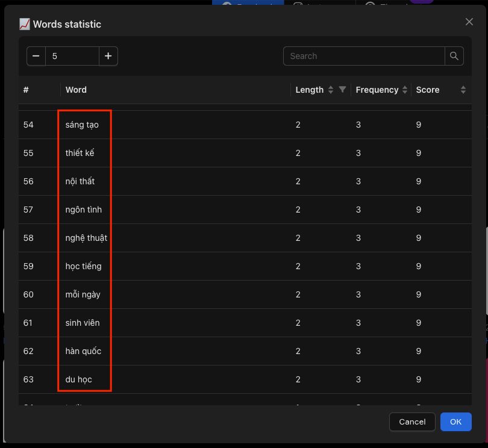Close the Words statistic dialog

[469, 22]
